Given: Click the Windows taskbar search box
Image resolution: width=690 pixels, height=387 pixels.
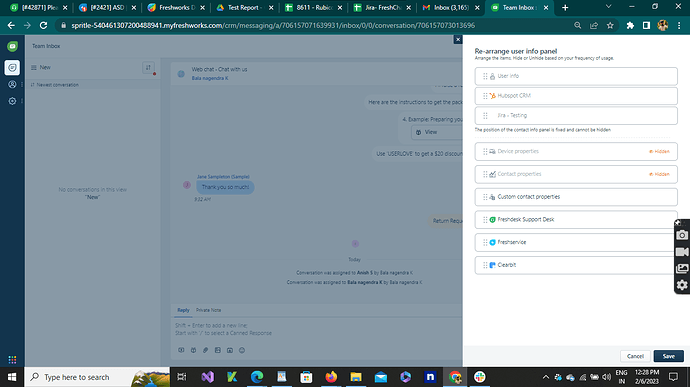Looking at the screenshot, I should (97, 377).
